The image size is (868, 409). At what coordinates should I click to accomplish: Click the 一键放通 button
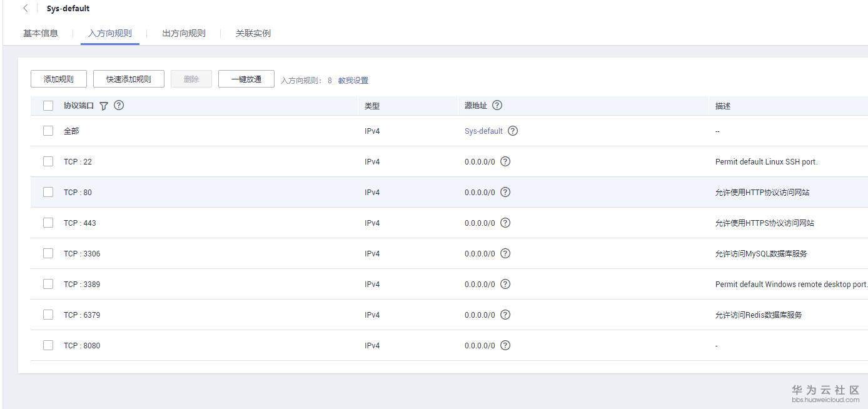pyautogui.click(x=246, y=79)
